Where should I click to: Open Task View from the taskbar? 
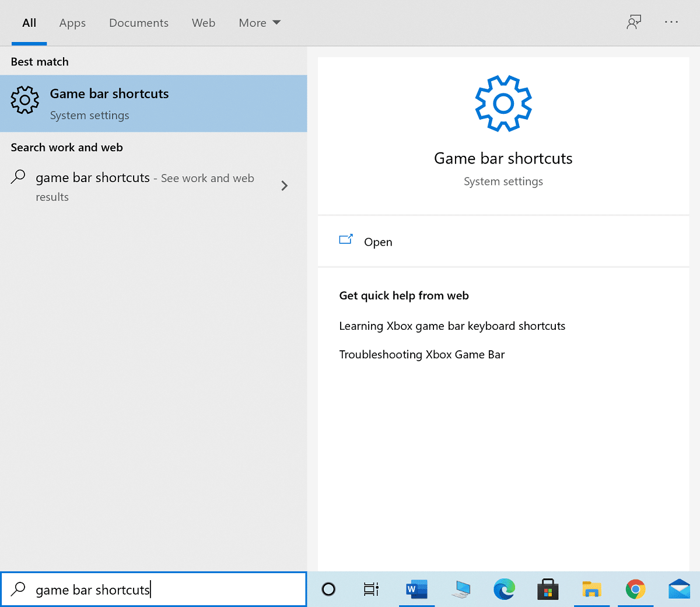click(x=372, y=589)
